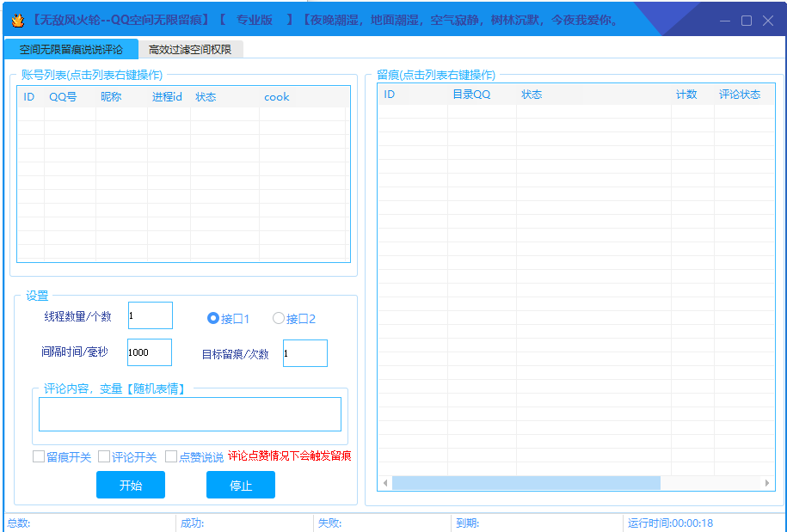Click the 间隔时间/毫秒 input box
Viewport: 787px width, 532px height.
[149, 352]
